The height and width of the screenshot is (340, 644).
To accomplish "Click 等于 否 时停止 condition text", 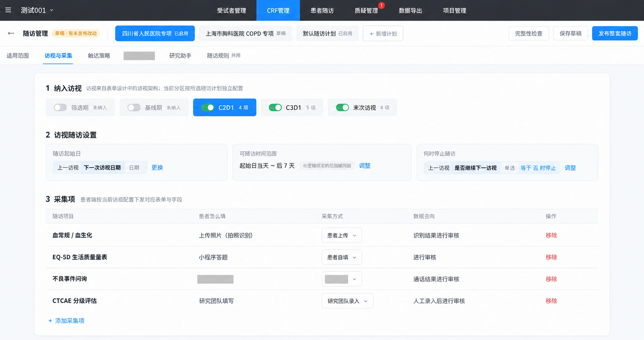I will [x=538, y=168].
